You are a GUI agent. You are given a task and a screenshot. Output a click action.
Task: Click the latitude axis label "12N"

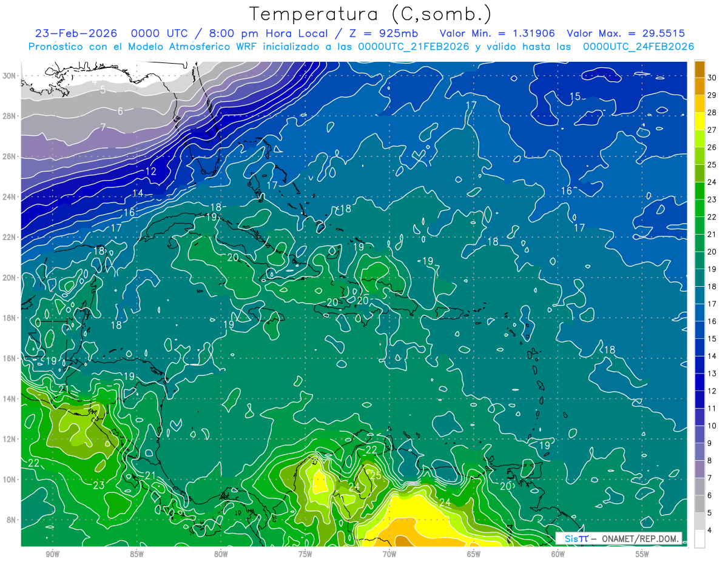coord(10,439)
